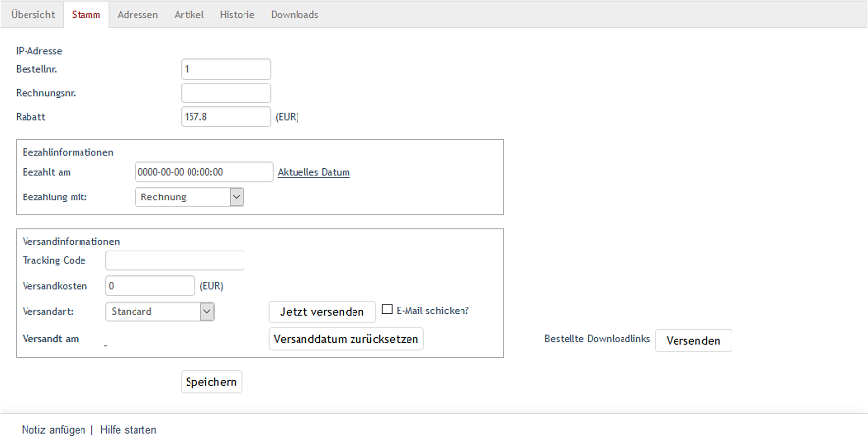Select the Rabatt amount field
The height and width of the screenshot is (446, 868).
(226, 117)
